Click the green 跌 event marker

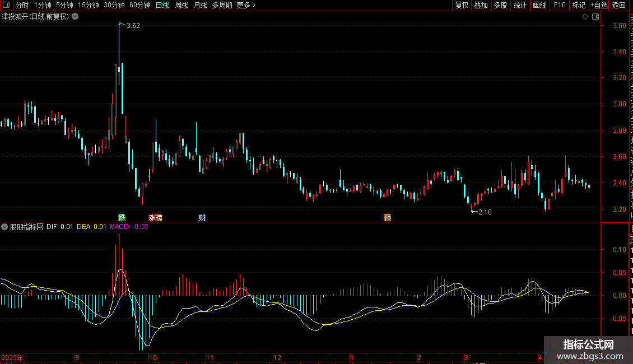tap(122, 217)
